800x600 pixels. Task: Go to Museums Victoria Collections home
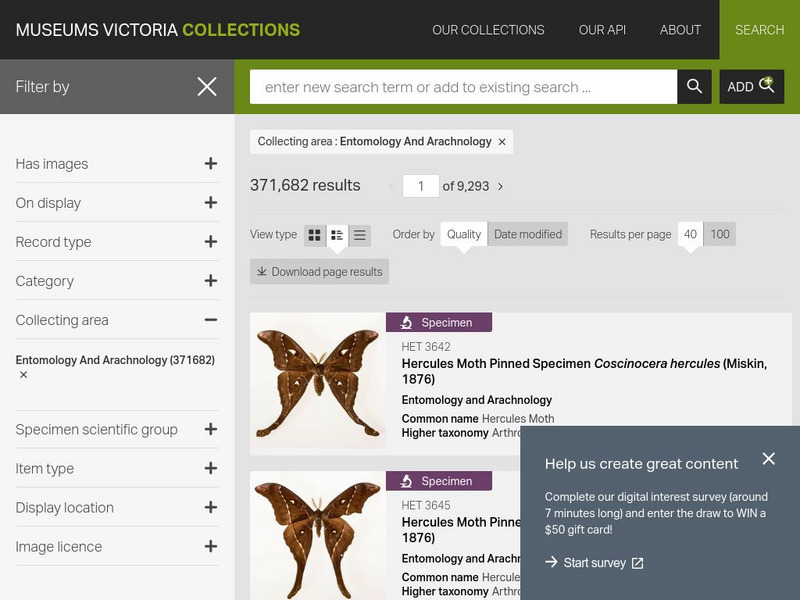pyautogui.click(x=158, y=30)
